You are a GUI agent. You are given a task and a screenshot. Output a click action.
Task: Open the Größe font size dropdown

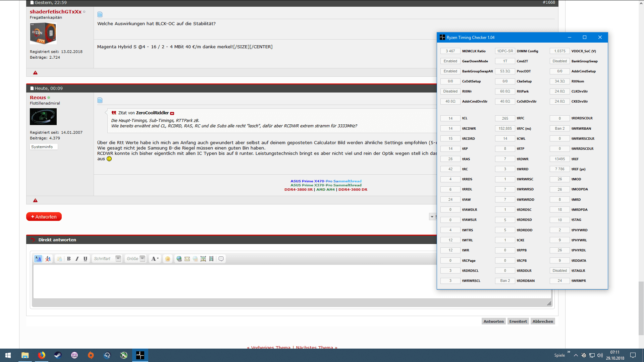143,258
